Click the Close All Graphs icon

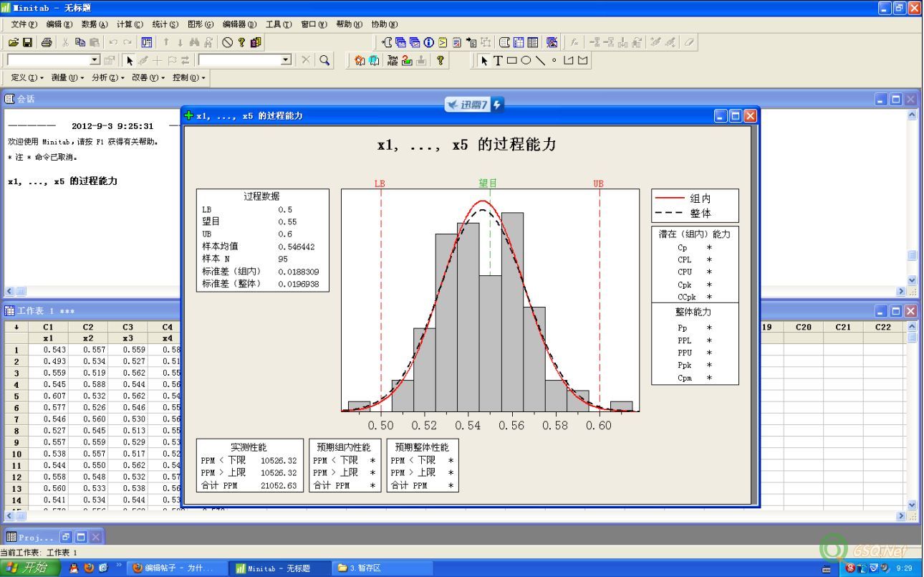click(552, 42)
